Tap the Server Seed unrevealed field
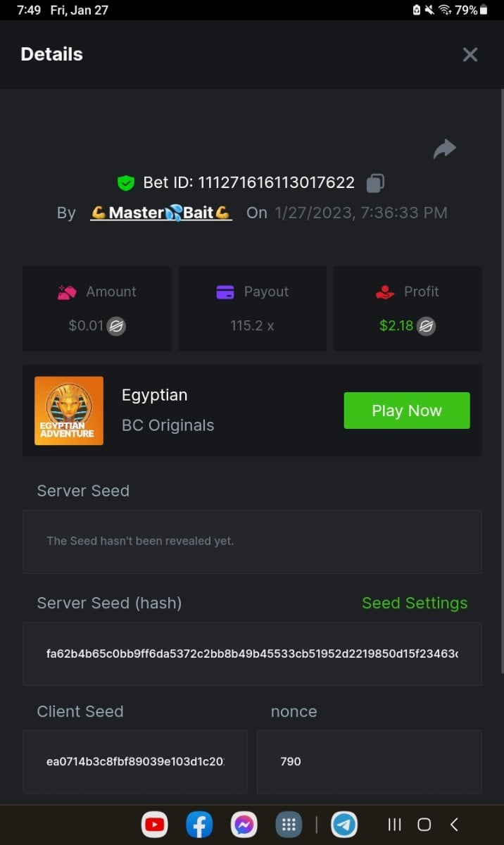The image size is (504, 845). point(252,541)
